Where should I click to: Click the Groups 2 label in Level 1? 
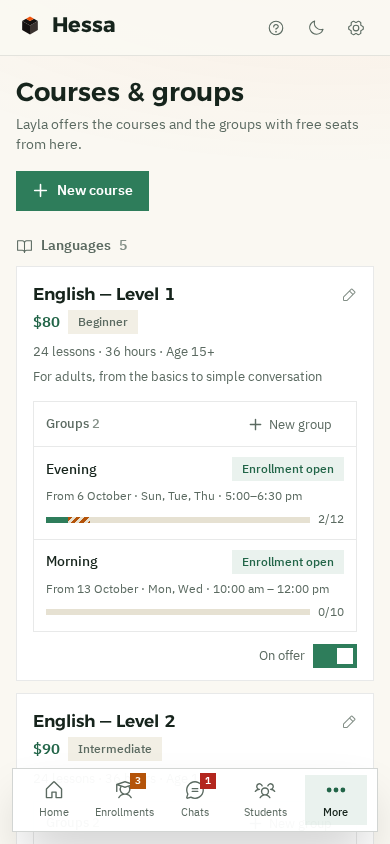73,424
